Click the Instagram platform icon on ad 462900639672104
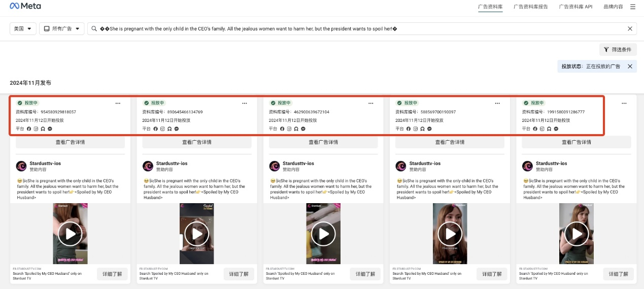 [x=289, y=129]
